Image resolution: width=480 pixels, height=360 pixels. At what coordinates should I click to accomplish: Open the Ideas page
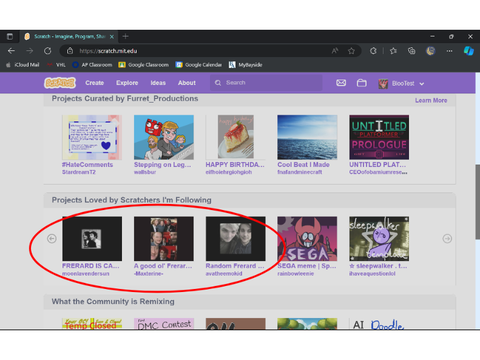tap(158, 83)
